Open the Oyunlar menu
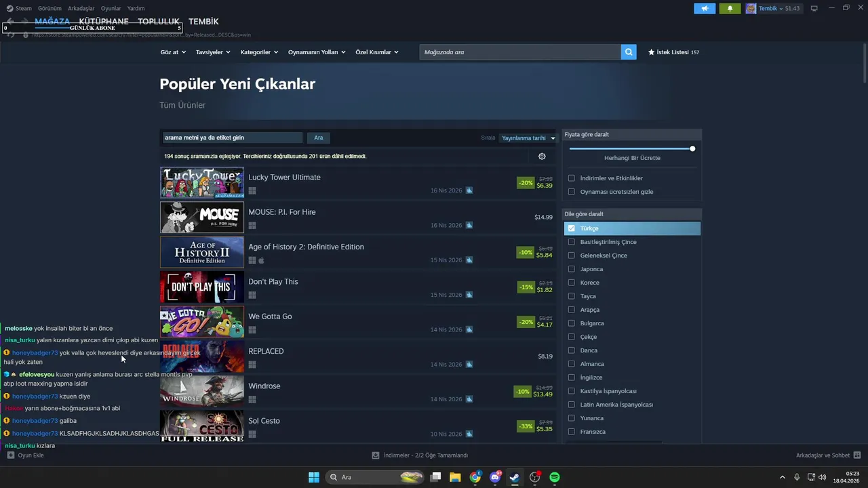This screenshot has width=868, height=488. pyautogui.click(x=111, y=8)
